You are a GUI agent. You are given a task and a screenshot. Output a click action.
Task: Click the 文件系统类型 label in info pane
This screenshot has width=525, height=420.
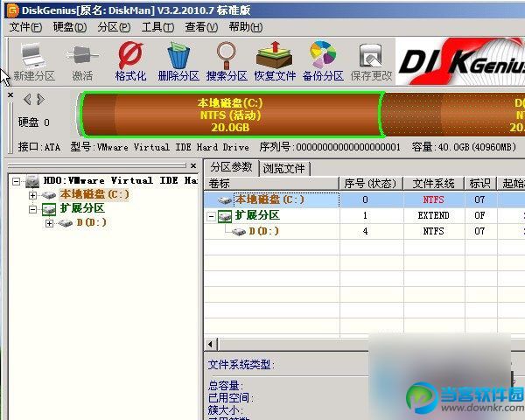pos(241,364)
